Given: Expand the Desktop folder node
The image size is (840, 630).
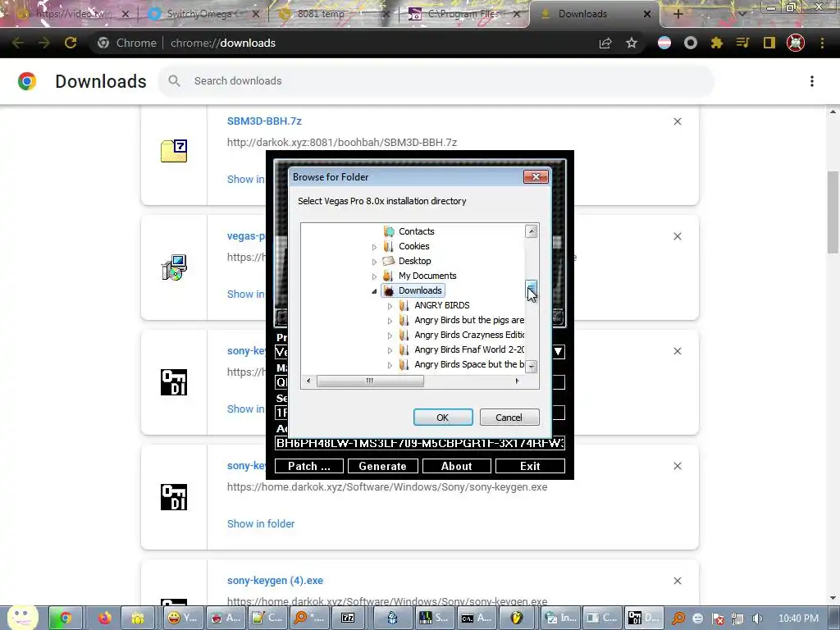Looking at the screenshot, I should [374, 262].
